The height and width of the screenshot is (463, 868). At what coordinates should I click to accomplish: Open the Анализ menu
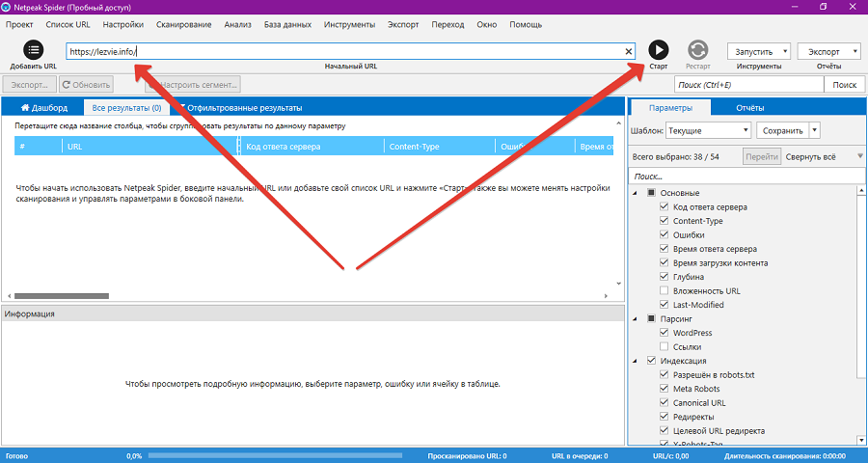(237, 24)
